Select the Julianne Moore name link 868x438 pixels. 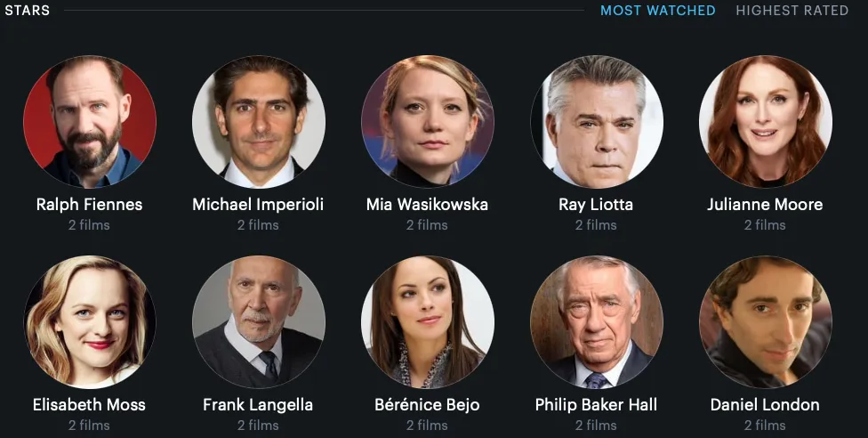[765, 205]
